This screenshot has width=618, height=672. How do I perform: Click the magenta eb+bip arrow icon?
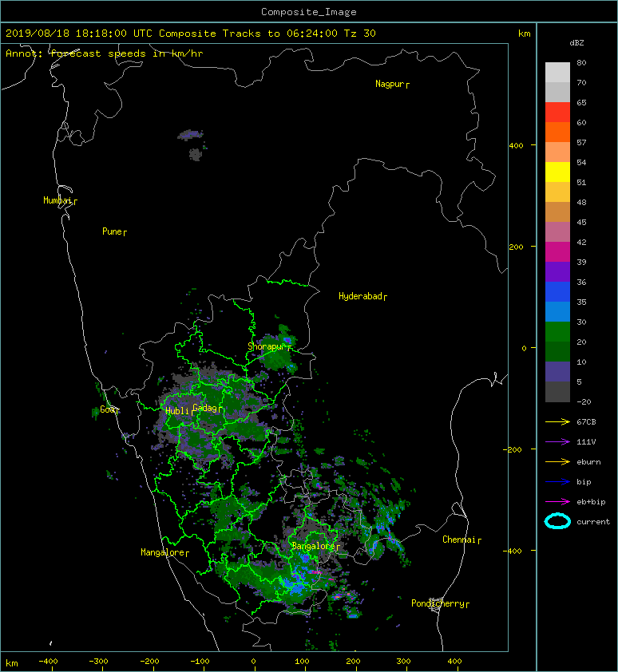pyautogui.click(x=557, y=502)
